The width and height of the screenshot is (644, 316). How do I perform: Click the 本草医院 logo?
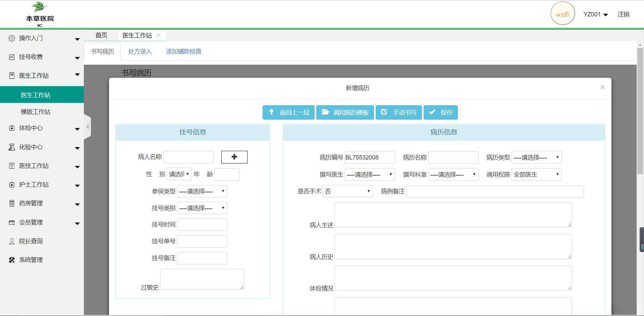(39, 14)
